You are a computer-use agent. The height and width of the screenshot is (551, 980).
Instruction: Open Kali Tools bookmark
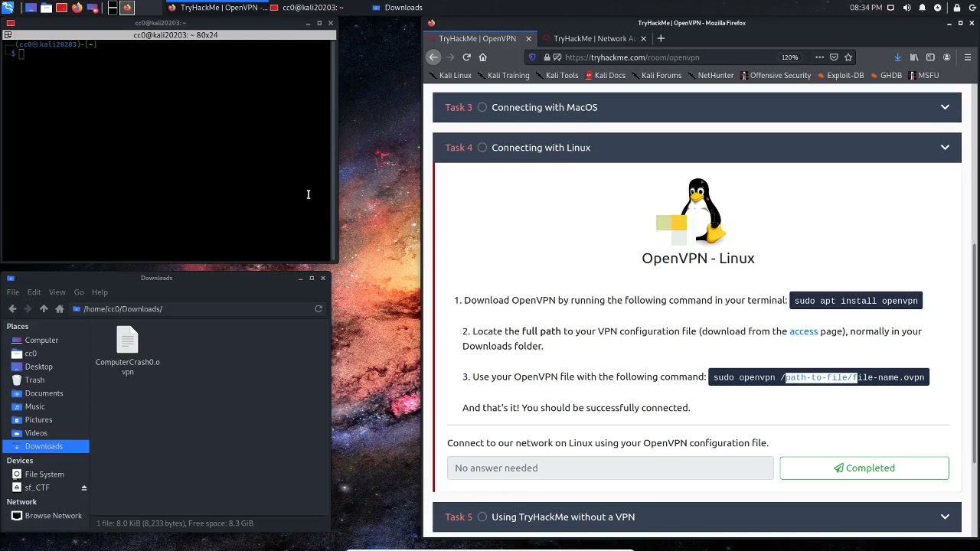tap(557, 76)
